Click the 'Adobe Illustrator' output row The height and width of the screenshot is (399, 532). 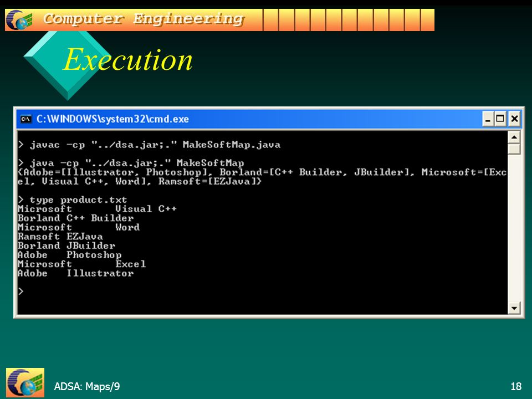pos(76,273)
